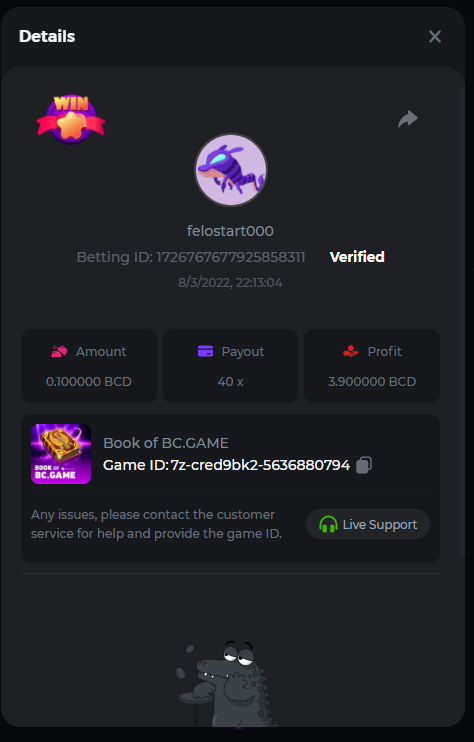Image resolution: width=474 pixels, height=742 pixels.
Task: Click the pink Amount icon
Action: [x=60, y=351]
